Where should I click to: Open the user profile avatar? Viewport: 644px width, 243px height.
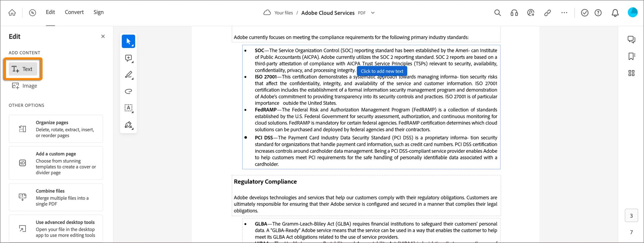633,12
